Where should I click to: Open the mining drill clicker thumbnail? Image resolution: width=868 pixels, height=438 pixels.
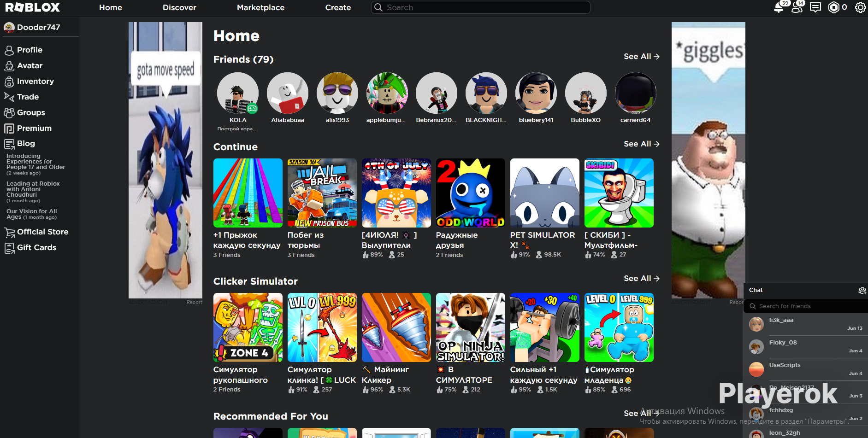[396, 327]
